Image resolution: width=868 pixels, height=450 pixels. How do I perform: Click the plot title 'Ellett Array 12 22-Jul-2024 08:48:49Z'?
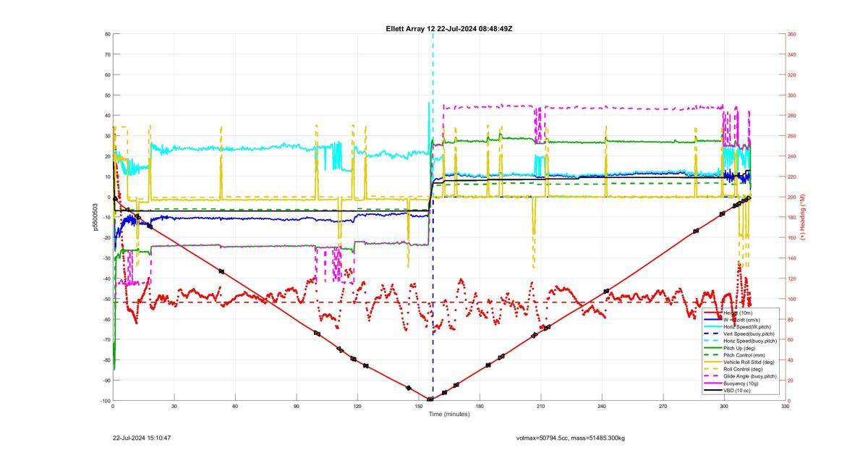(x=449, y=28)
